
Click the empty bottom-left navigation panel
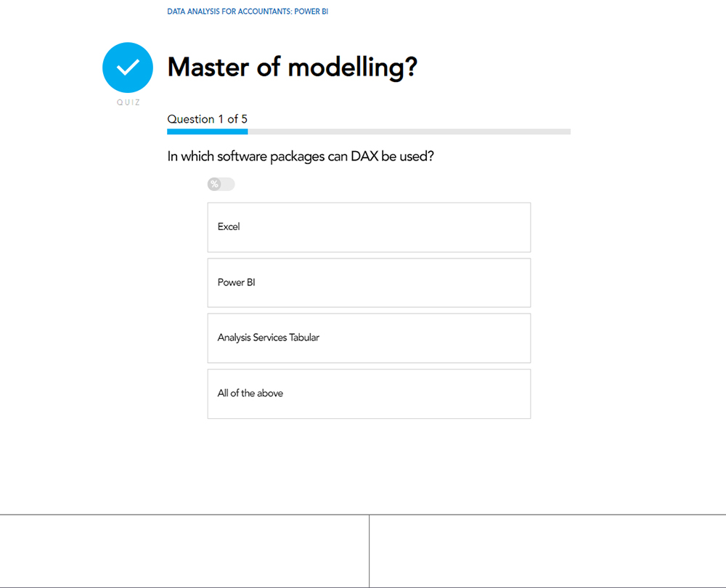coord(184,551)
